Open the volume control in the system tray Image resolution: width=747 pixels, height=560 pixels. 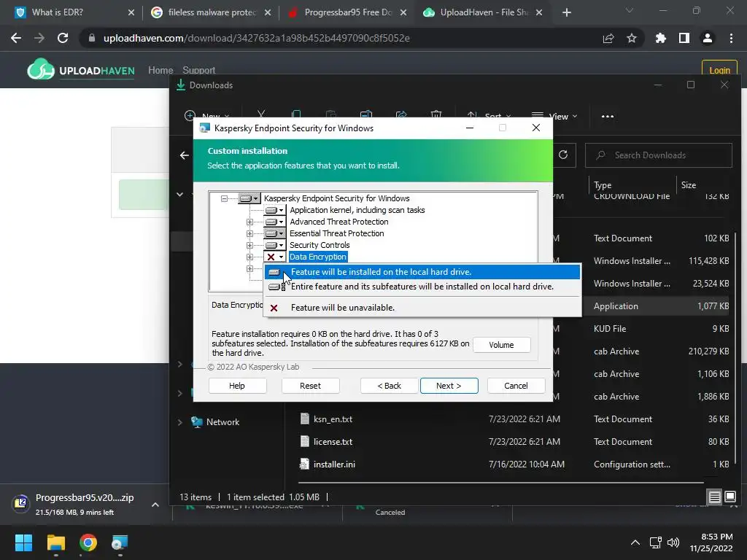[x=673, y=542]
